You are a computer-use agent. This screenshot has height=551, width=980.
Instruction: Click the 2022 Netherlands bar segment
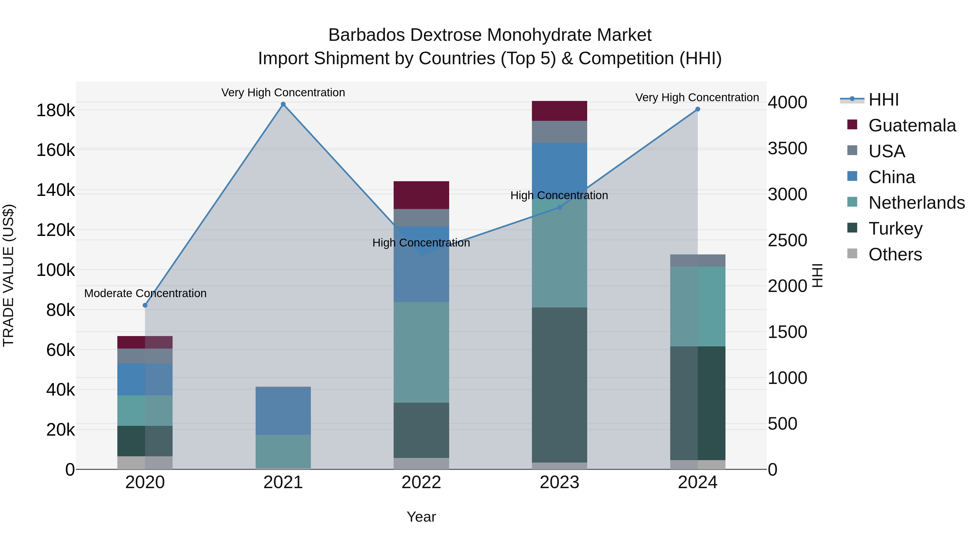pos(421,352)
